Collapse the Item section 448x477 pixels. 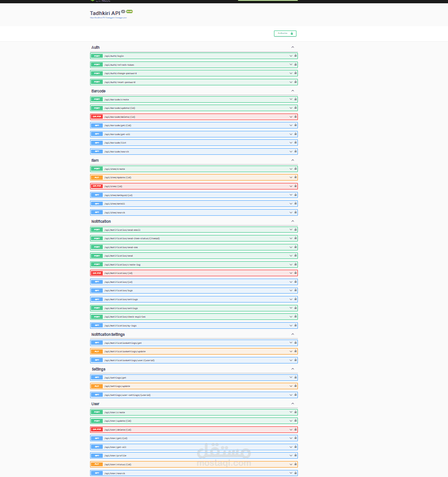pyautogui.click(x=292, y=160)
